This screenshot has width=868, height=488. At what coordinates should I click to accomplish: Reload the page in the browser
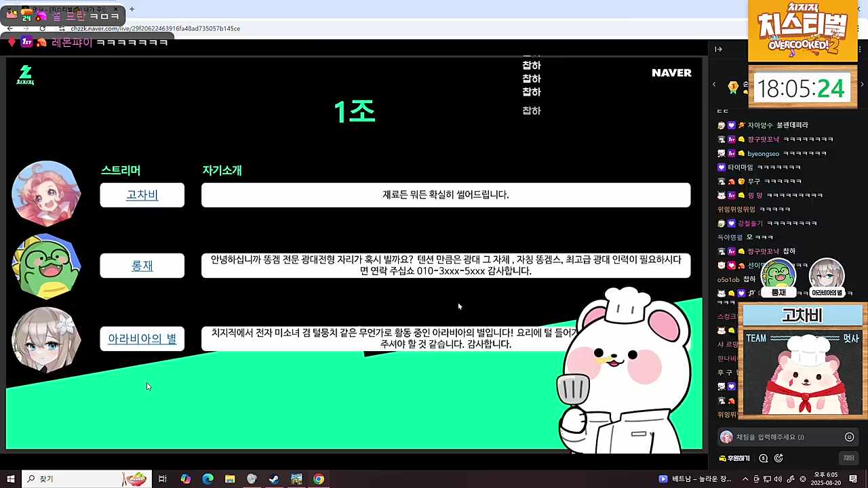[x=42, y=28]
